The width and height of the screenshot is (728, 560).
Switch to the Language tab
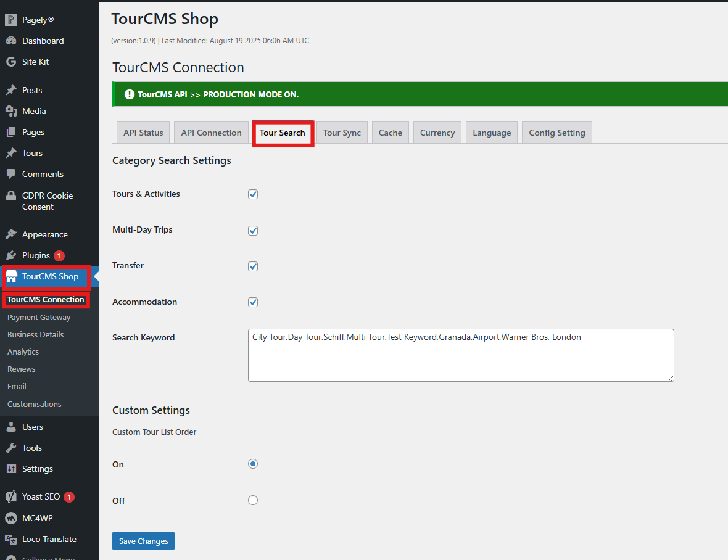tap(492, 133)
